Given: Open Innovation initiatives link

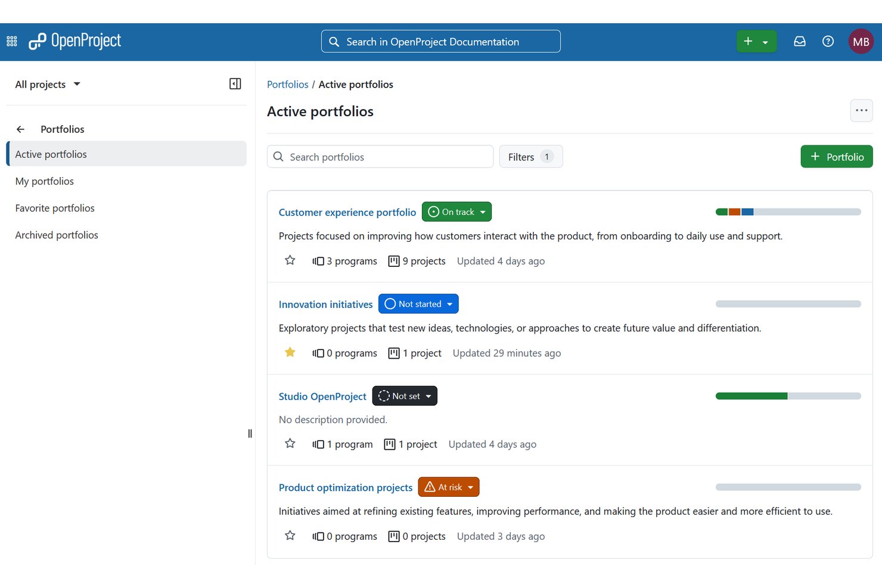Looking at the screenshot, I should click(326, 304).
